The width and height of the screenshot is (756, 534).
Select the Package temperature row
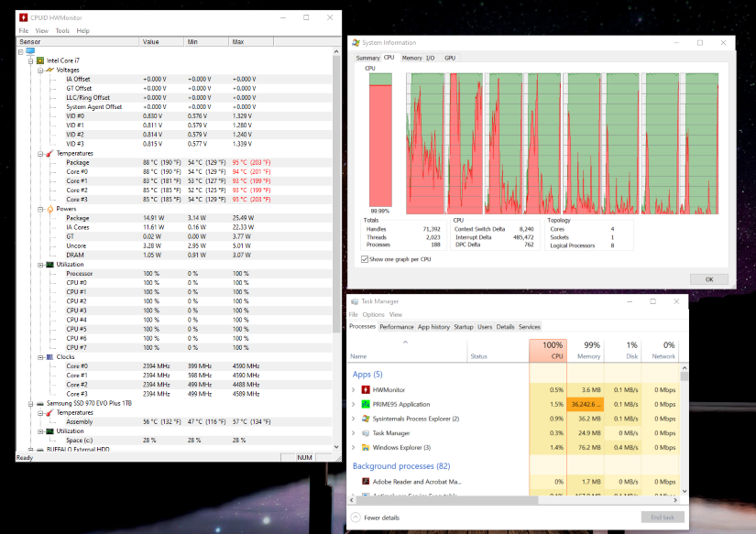197,163
